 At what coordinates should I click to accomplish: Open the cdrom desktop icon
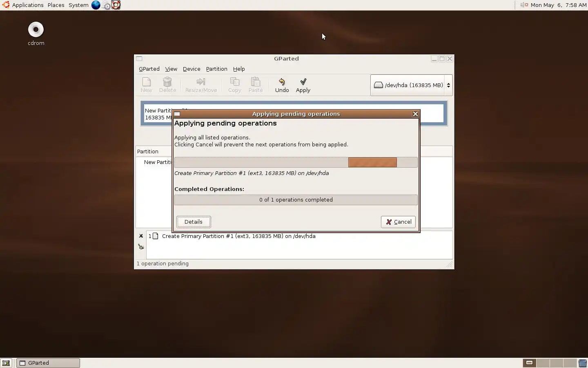point(36,34)
